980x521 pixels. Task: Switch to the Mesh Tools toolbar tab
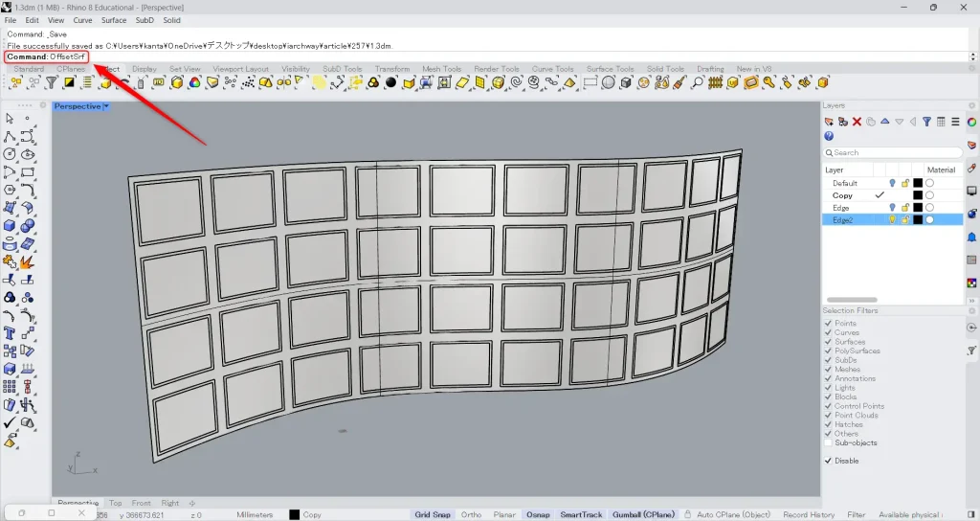441,69
